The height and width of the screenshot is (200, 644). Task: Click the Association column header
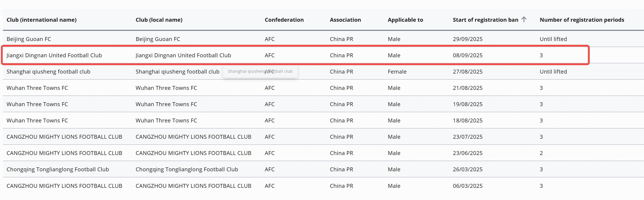pos(345,20)
